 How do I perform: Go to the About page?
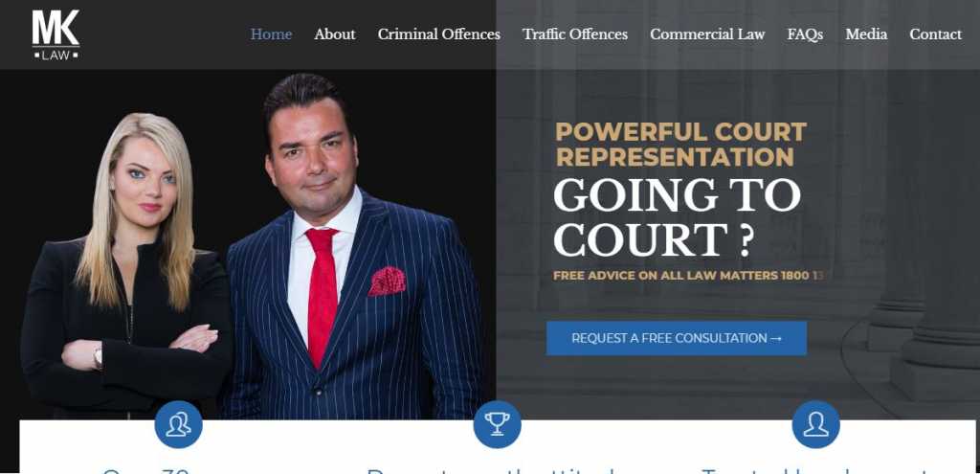coord(335,34)
